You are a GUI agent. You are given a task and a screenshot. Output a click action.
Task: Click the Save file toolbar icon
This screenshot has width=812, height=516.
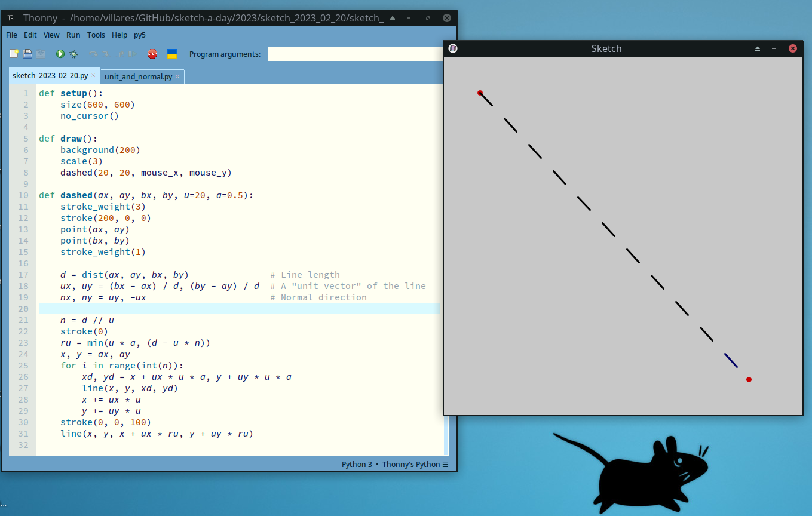click(41, 54)
